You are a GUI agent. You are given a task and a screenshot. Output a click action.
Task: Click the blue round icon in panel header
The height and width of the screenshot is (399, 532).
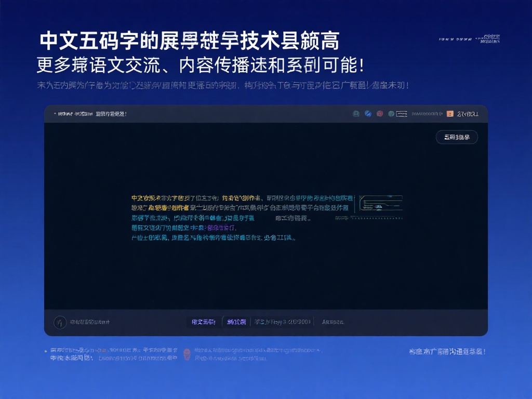click(x=368, y=114)
